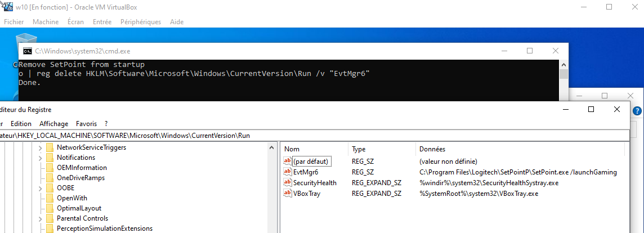Close the Registry Editor window
This screenshot has height=233, width=644.
[616, 109]
